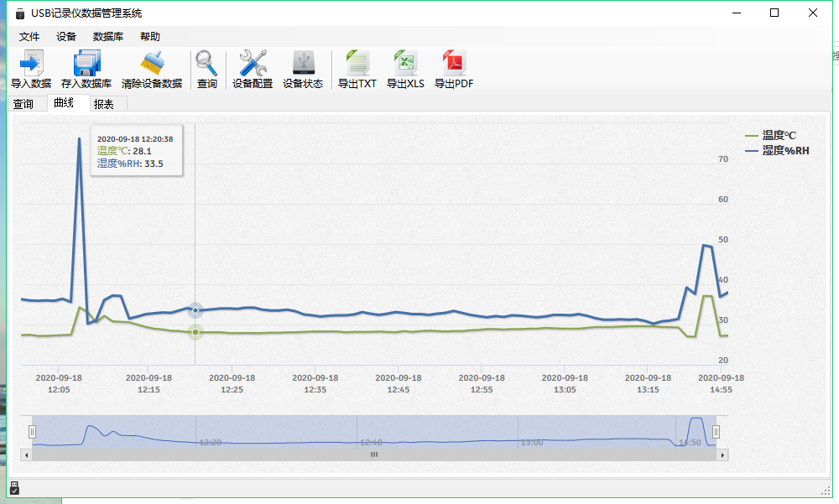The image size is (839, 504).
Task: Click the horizontal scrollbar thumb grip
Action: [x=374, y=455]
